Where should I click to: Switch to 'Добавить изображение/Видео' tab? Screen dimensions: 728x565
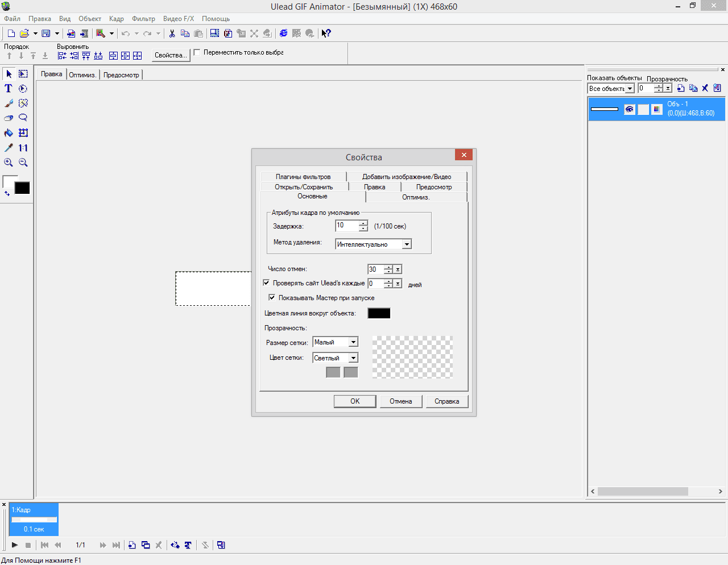(407, 177)
